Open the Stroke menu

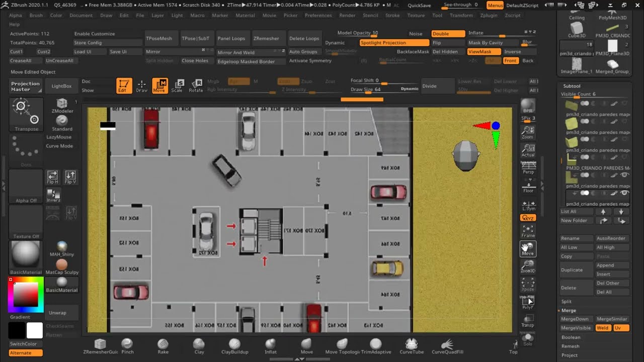coord(392,15)
